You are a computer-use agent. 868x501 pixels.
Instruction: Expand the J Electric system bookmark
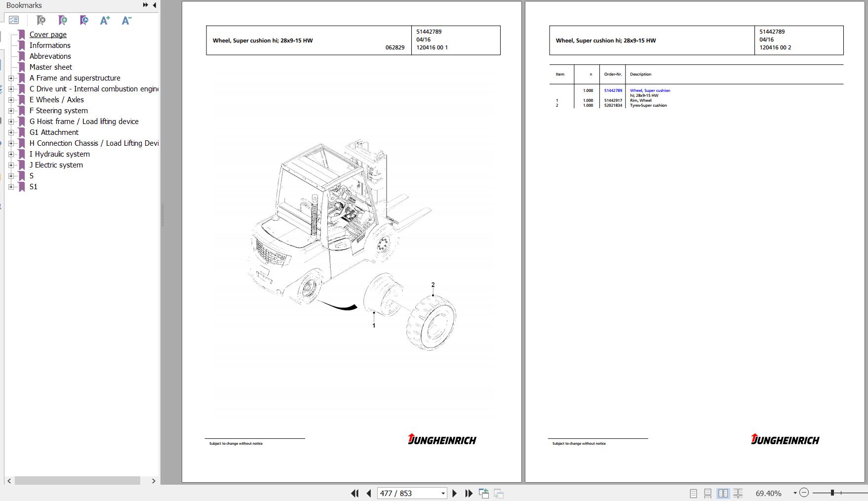coord(11,165)
